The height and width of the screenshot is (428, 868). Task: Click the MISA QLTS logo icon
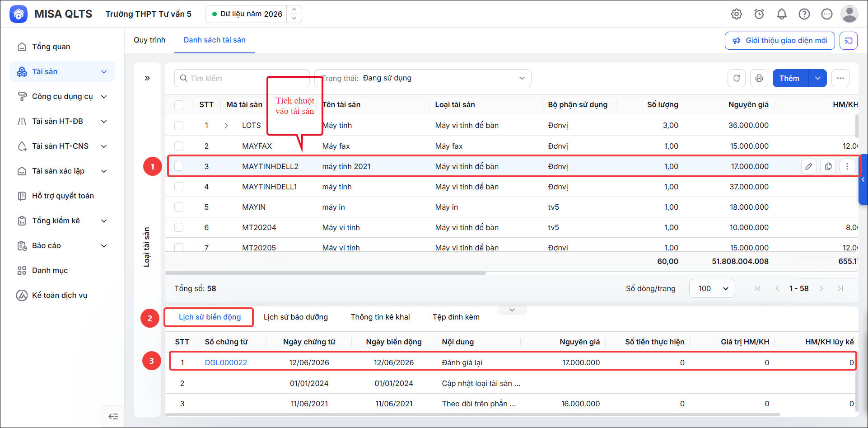tap(19, 14)
